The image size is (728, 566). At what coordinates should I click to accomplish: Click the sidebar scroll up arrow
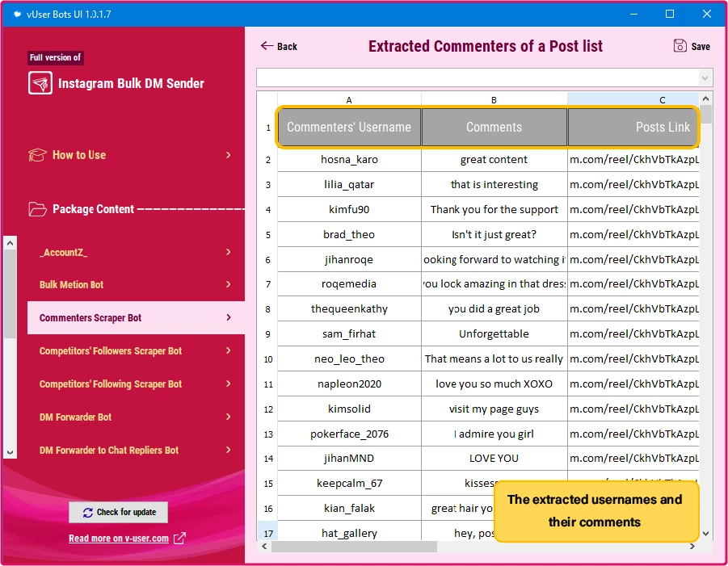pos(11,243)
